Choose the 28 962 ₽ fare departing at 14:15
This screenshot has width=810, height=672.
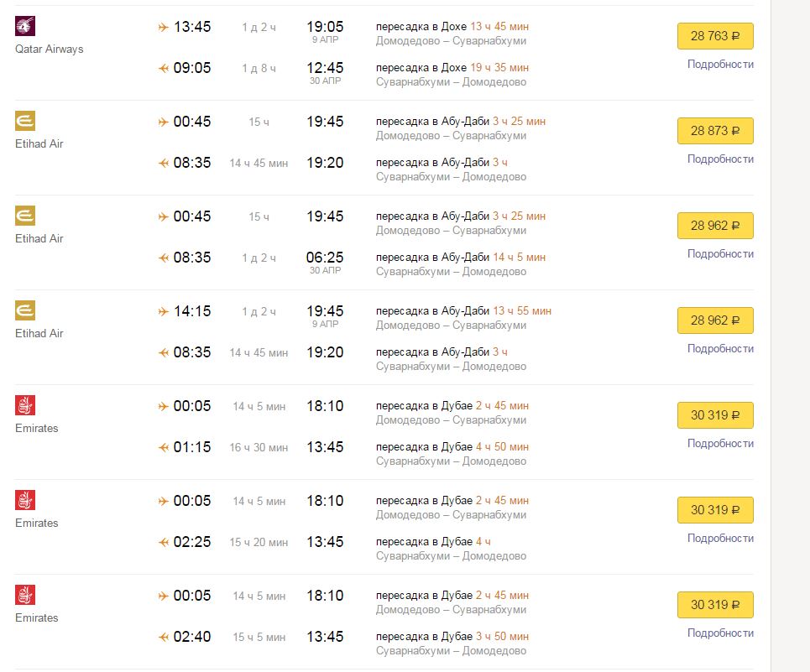pyautogui.click(x=715, y=320)
